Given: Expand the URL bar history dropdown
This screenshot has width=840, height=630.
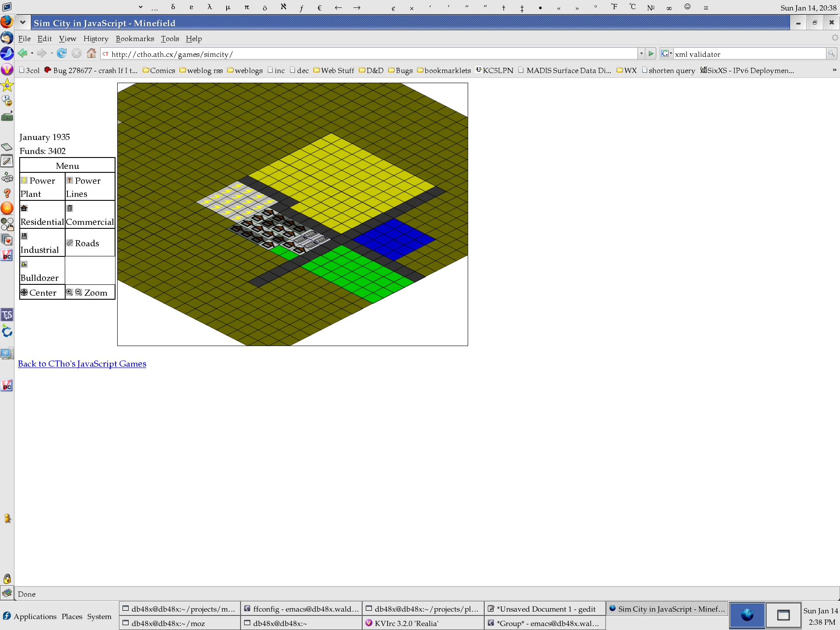Looking at the screenshot, I should tap(641, 53).
